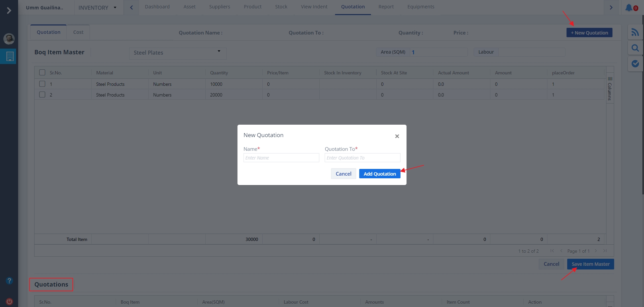
Task: Click Cancel in the New Quotation dialog
Action: click(x=343, y=174)
